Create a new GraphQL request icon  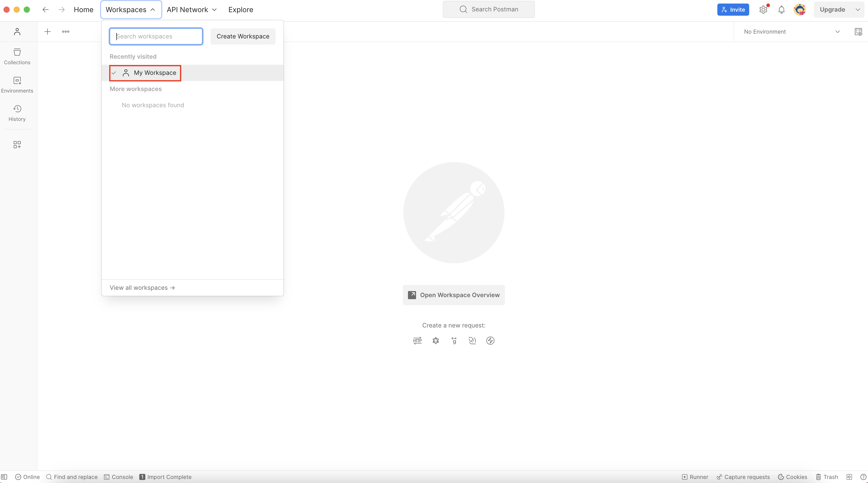(436, 340)
